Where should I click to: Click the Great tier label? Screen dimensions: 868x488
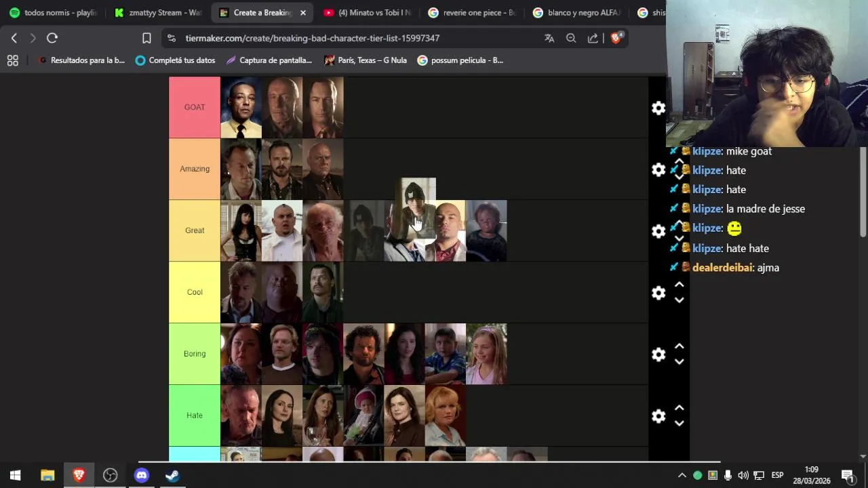tap(195, 230)
